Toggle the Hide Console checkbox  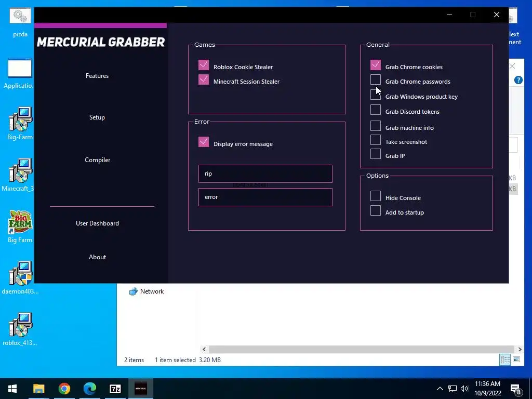376,196
